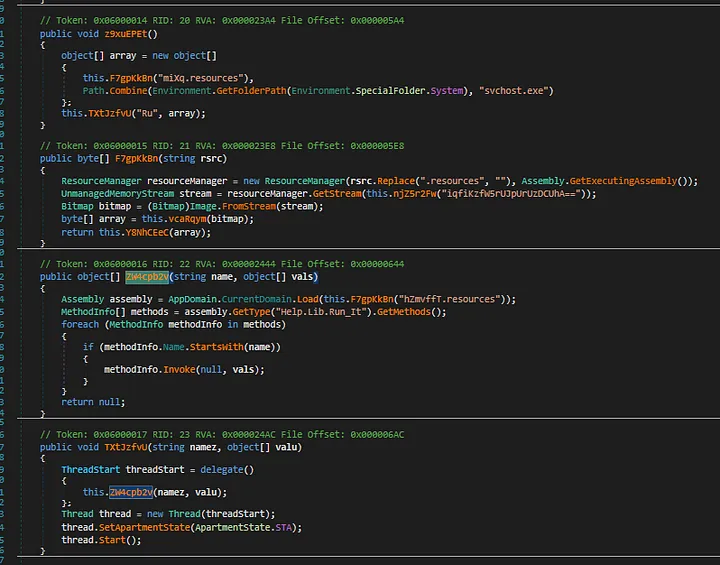Click the CurrentDomain property
Viewport: 720px width, 565px height.
coord(257,299)
